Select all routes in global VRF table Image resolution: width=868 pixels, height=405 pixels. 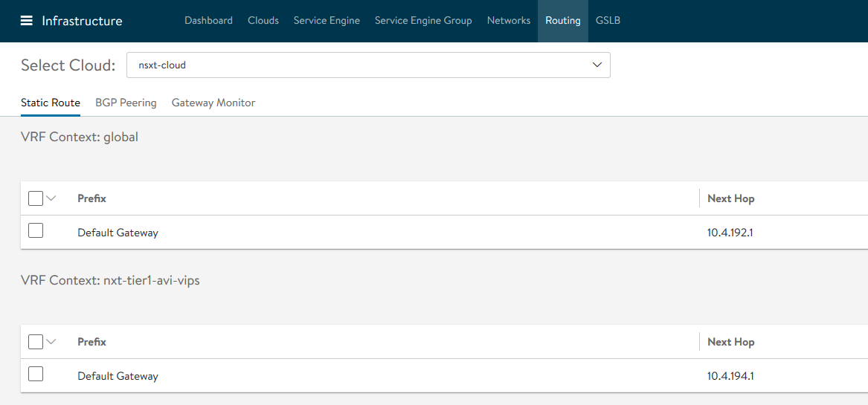pyautogui.click(x=36, y=198)
